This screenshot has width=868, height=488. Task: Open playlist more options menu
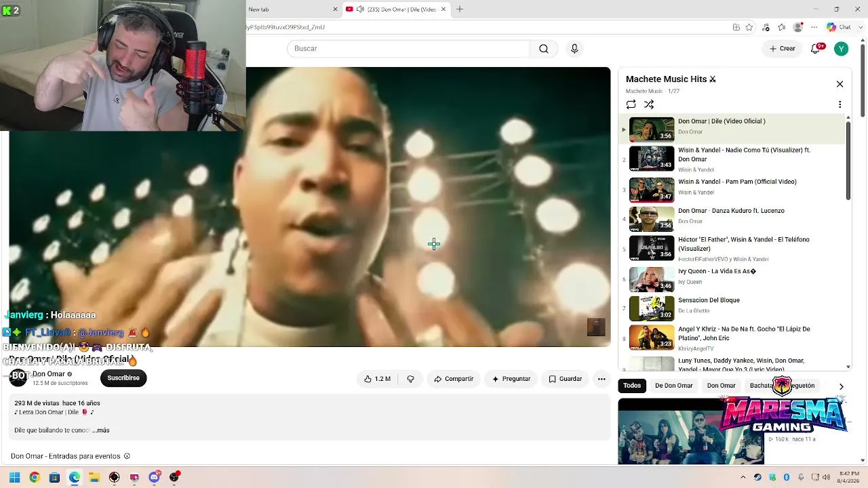click(840, 104)
